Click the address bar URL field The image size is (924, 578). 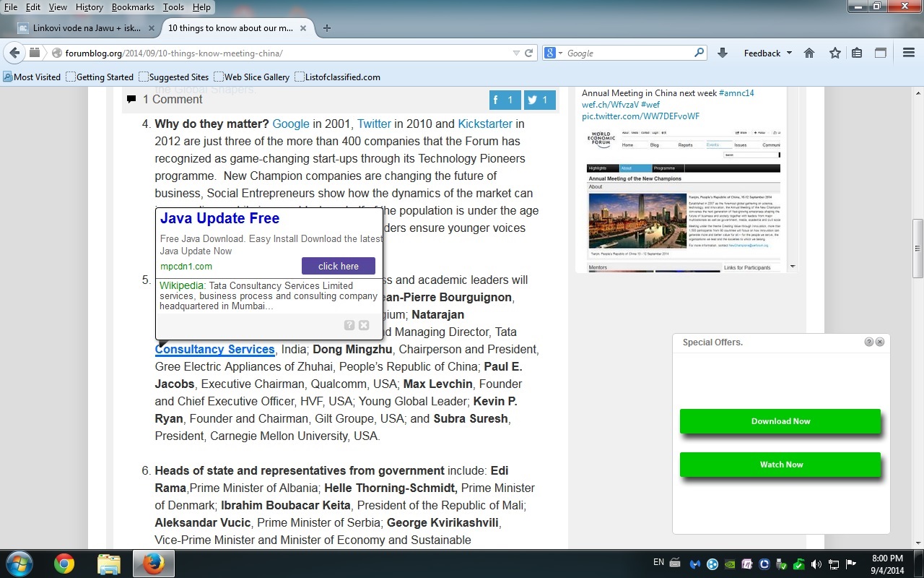287,53
